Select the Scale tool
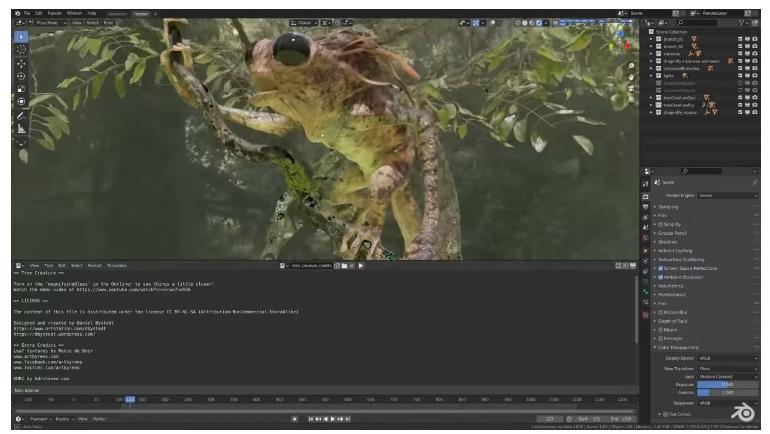 point(21,89)
